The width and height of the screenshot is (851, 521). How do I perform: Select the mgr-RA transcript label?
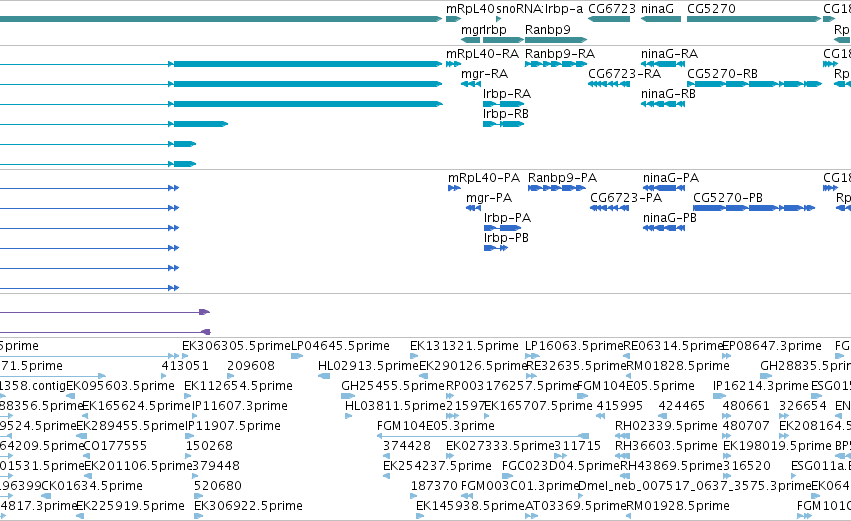[x=484, y=74]
